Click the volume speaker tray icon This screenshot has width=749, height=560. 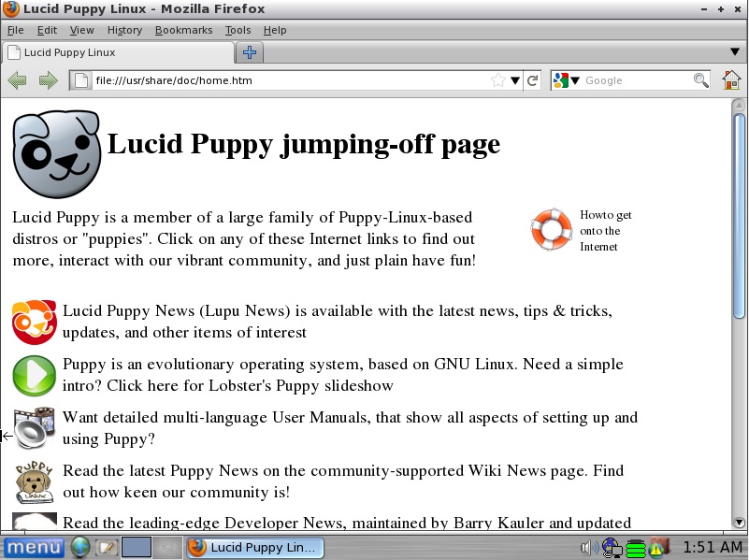point(589,548)
